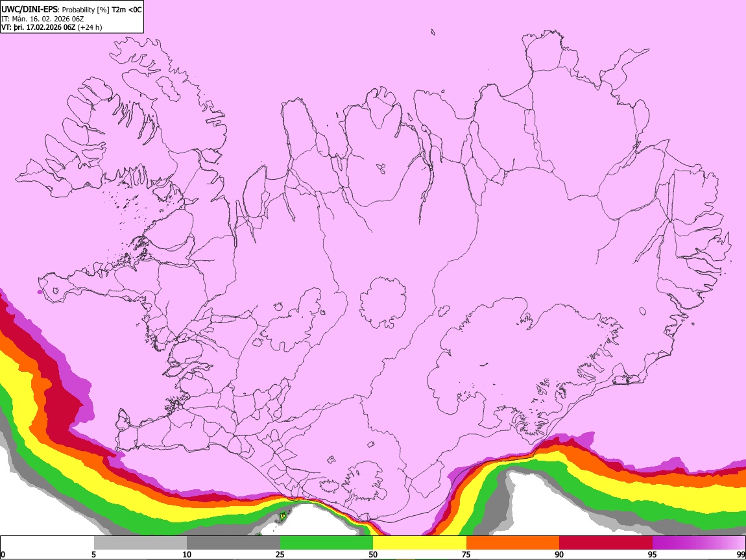746x560 pixels.
Task: Click the light gray 5–10% legend segment
Action: [140, 543]
